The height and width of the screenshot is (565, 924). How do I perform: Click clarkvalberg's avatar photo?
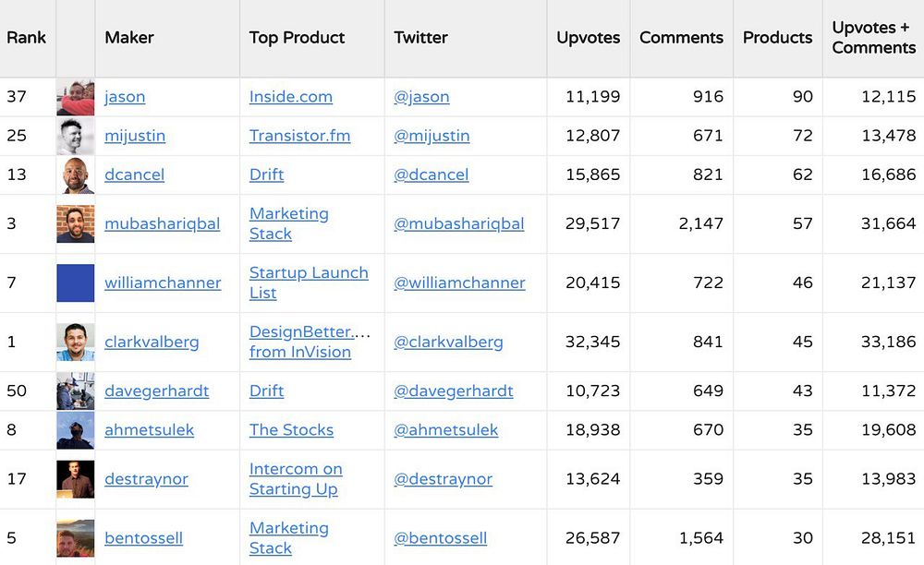coord(75,342)
